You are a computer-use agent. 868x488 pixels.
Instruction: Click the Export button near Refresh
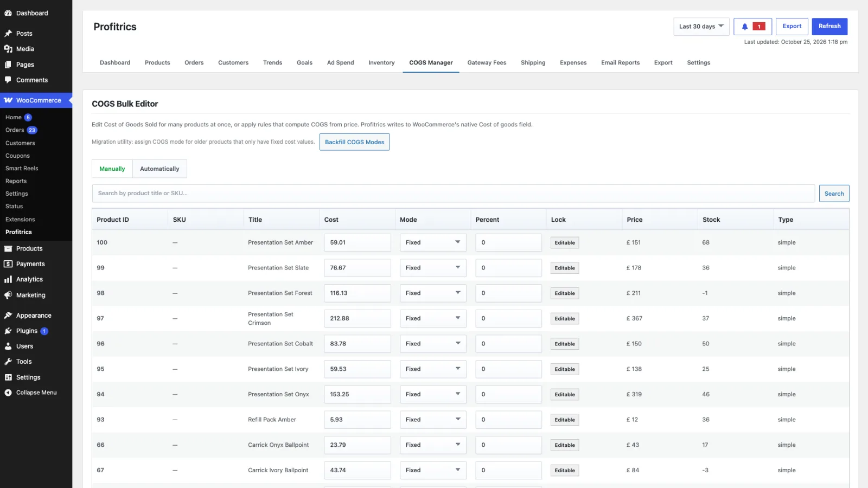pyautogui.click(x=792, y=27)
